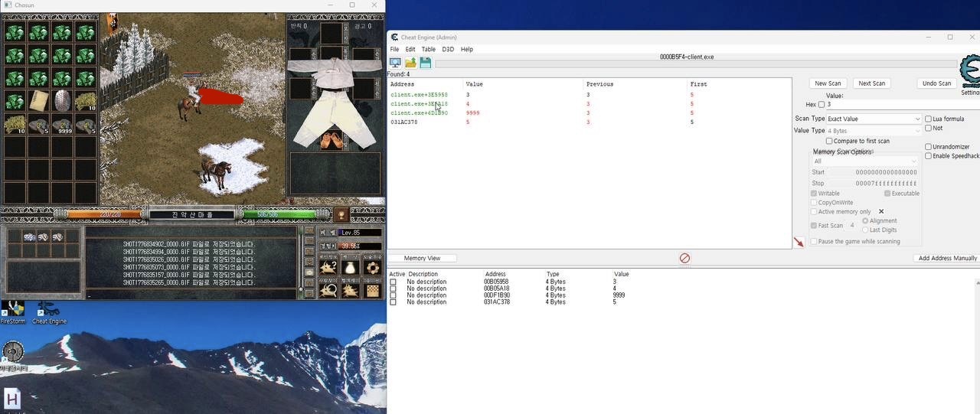Viewport: 980px width, 414px height.
Task: Enable the Unrandomizer checkbox
Action: point(929,147)
